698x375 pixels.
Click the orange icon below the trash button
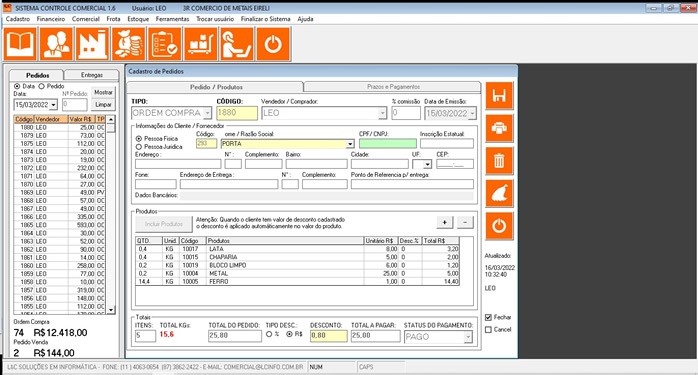click(x=499, y=193)
